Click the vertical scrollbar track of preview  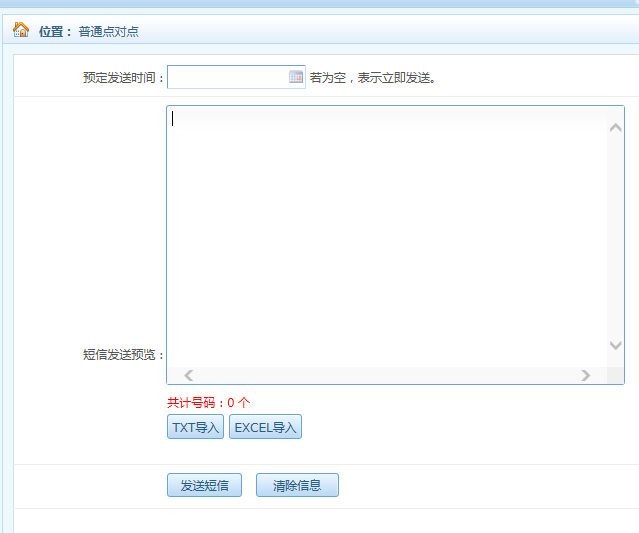point(615,235)
